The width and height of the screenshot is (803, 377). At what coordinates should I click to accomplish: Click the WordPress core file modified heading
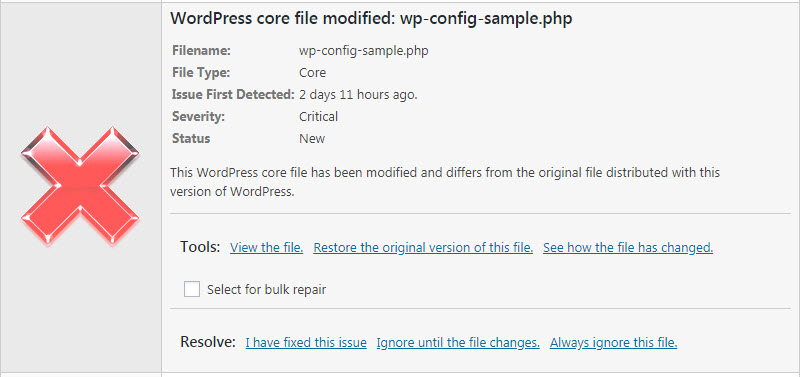[x=371, y=19]
